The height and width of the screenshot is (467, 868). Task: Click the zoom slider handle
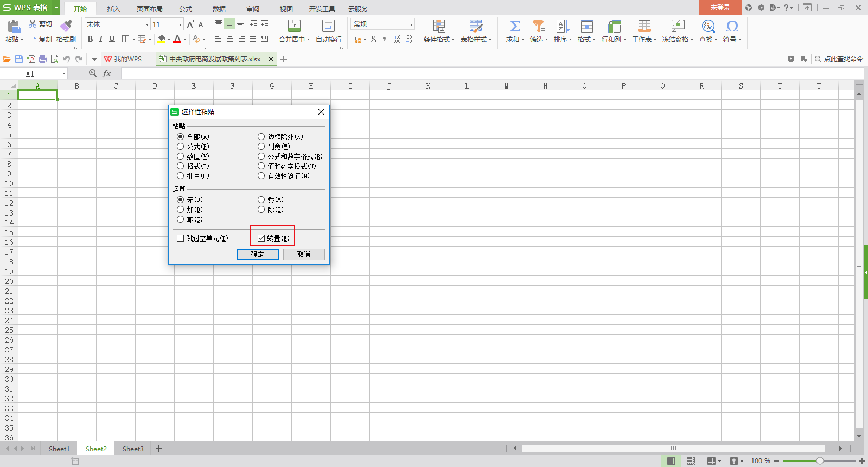pyautogui.click(x=820, y=461)
